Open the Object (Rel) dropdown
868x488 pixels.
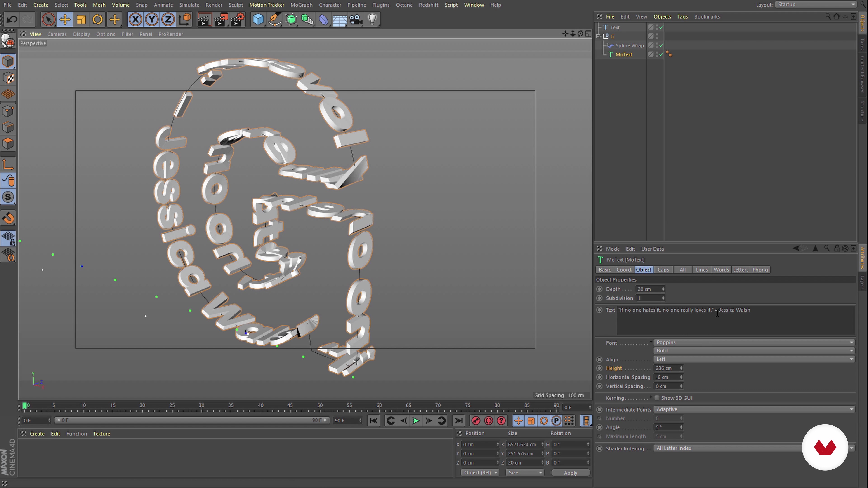[480, 473]
